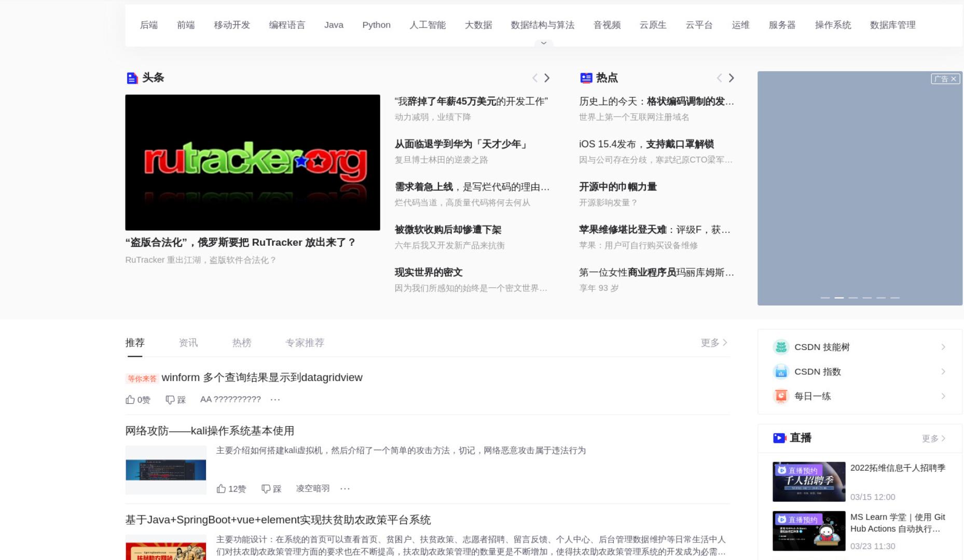Expand CSDN 技能树 row chevron
Image resolution: width=964 pixels, height=560 pixels.
click(x=943, y=347)
